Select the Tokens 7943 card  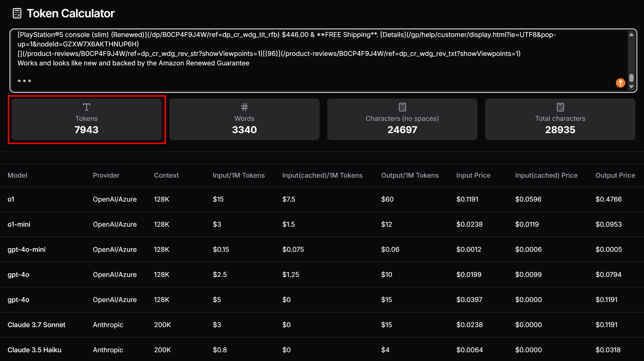[86, 119]
